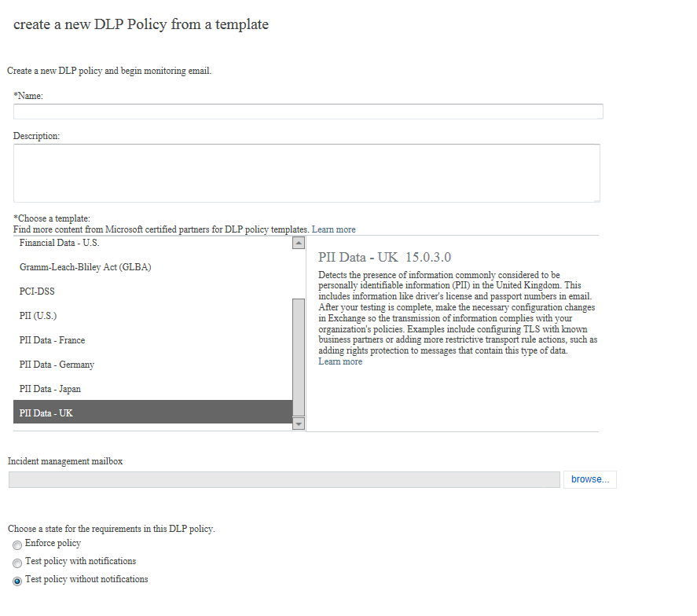Select PII Data - Germany template
Viewport: 697px width, 616px height.
point(57,365)
